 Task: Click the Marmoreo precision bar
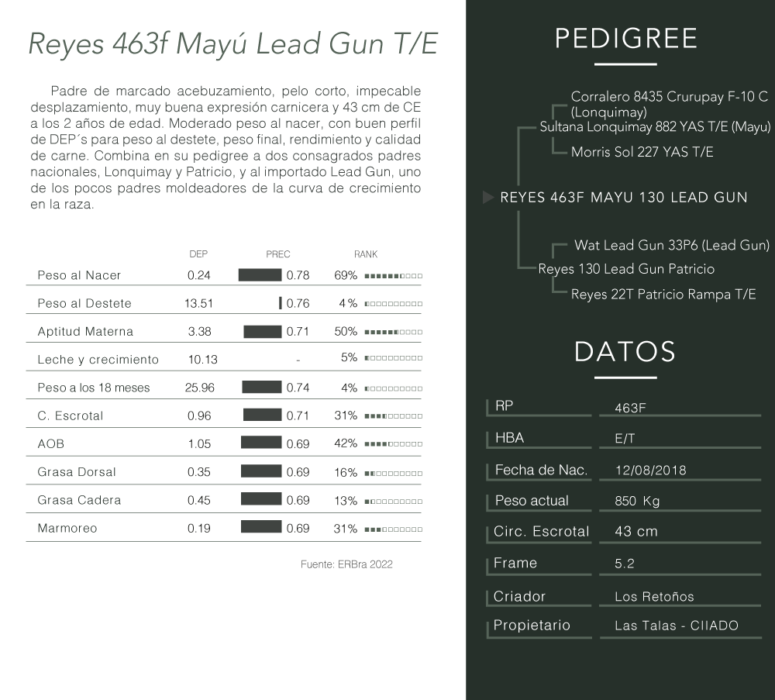point(261,527)
